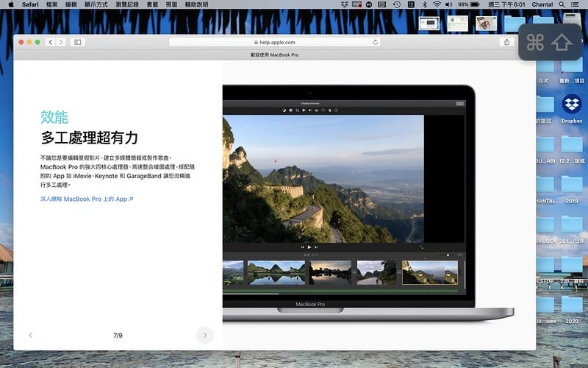Open the 顯示方式 menu
The width and height of the screenshot is (588, 368).
coord(96,4)
